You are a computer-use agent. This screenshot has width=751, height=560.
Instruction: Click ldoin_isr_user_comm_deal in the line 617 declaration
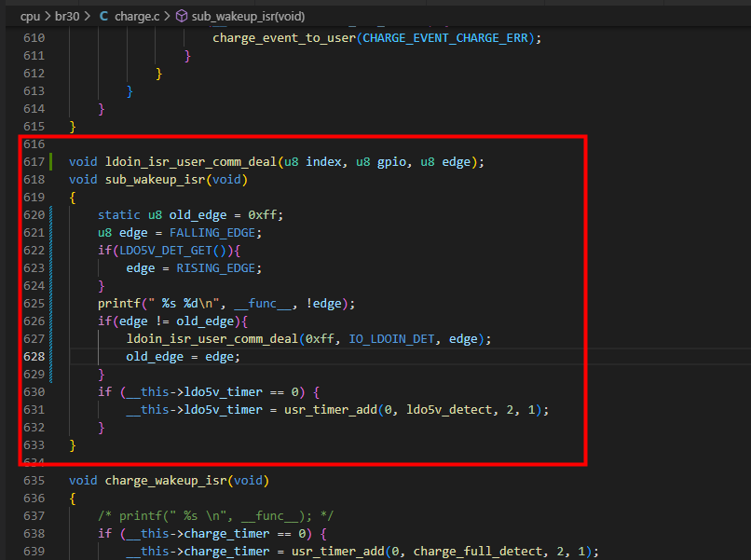[x=191, y=162]
